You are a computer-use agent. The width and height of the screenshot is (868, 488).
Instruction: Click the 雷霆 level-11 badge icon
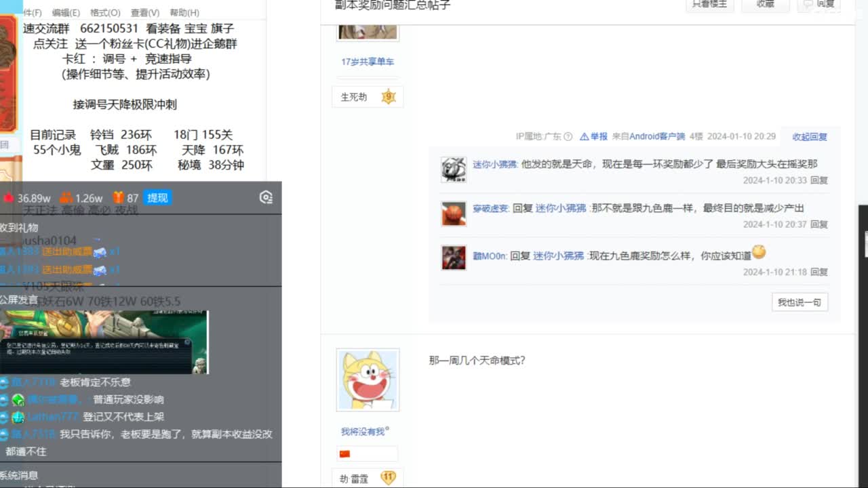coord(389,477)
